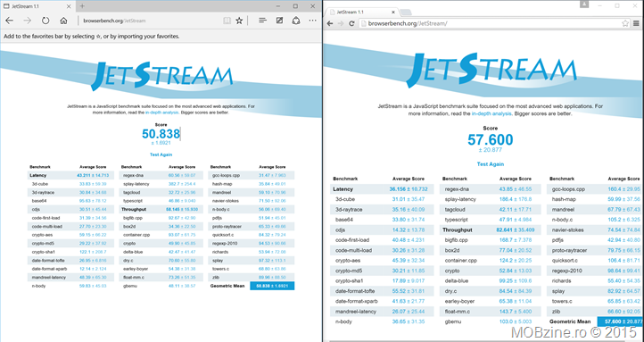The image size is (644, 342).
Task: Open Edge share icon
Action: coord(296,21)
